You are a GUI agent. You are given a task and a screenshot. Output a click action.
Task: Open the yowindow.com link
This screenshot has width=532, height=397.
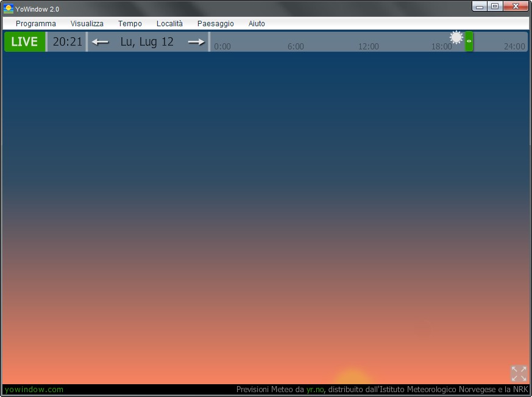coord(34,390)
